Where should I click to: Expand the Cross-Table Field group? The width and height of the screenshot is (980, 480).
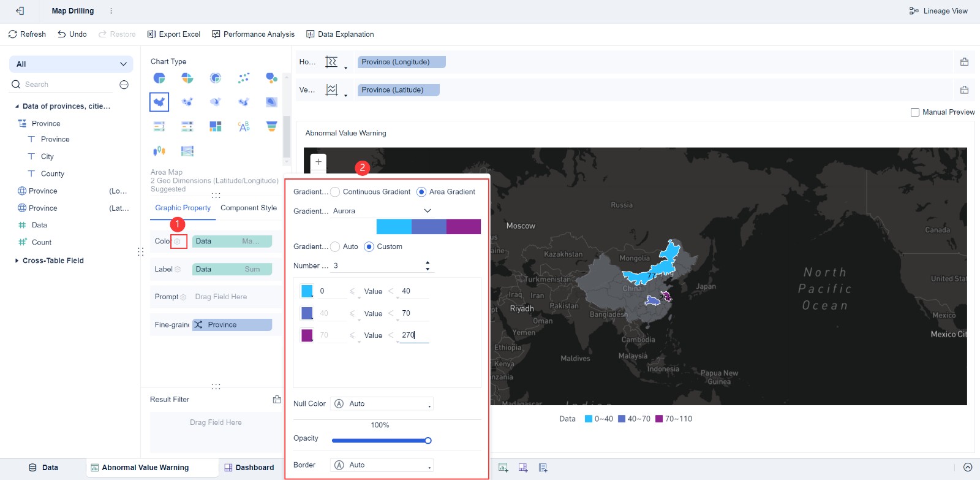17,261
